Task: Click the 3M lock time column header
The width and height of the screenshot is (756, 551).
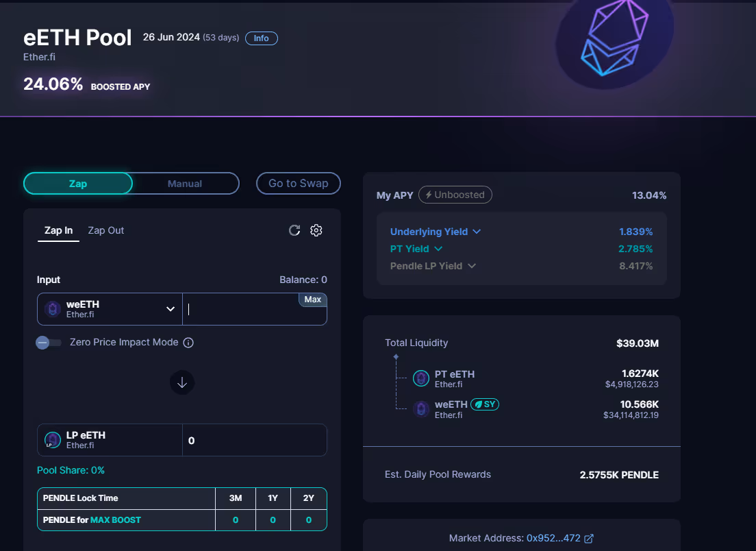Action: coord(236,498)
